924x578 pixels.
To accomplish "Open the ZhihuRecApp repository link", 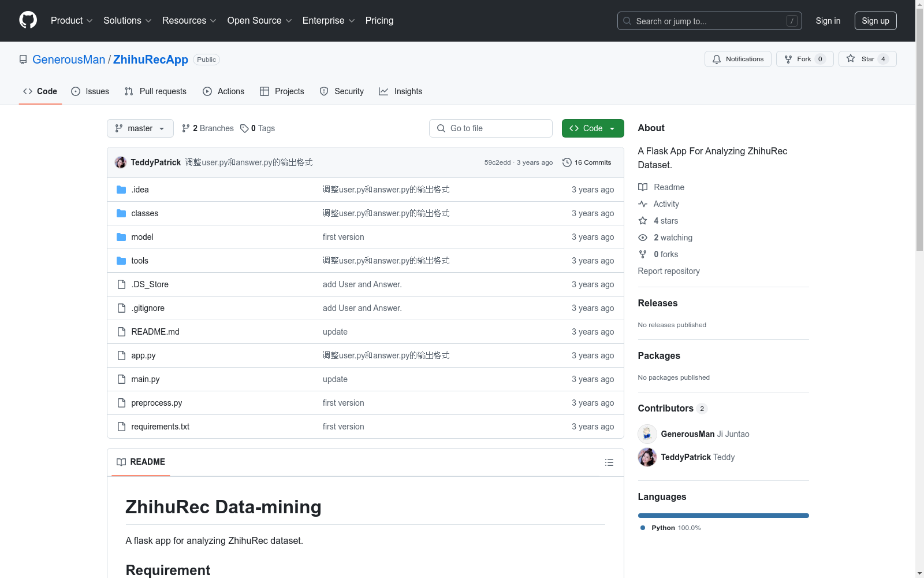I will (151, 60).
